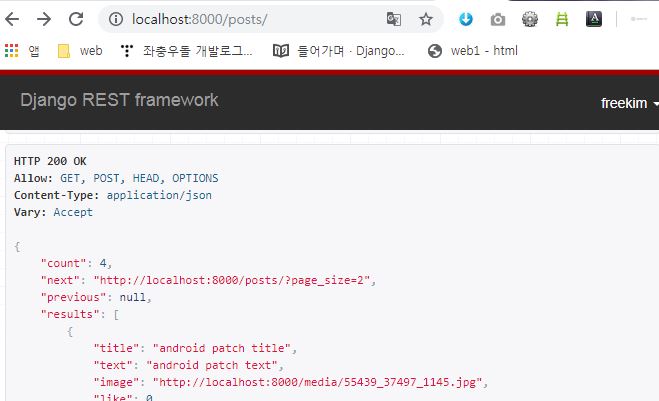Image resolution: width=659 pixels, height=401 pixels.
Task: Select the "android patch title" value
Action: pos(221,348)
